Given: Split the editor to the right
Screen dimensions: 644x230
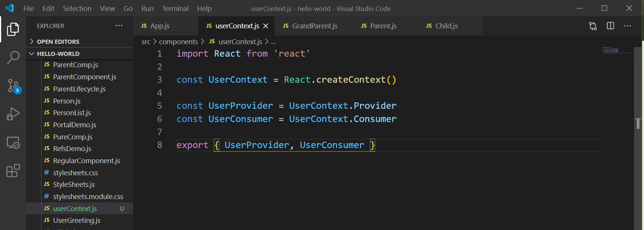Looking at the screenshot, I should click(610, 26).
